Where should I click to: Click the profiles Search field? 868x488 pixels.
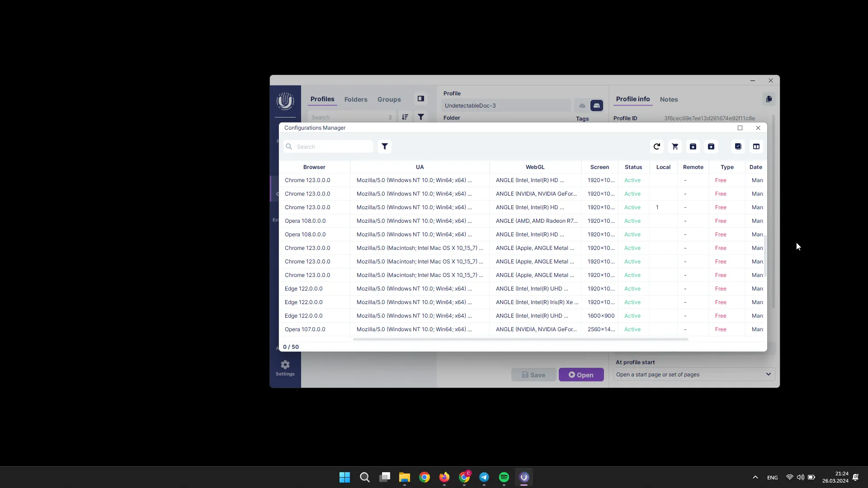click(x=351, y=117)
